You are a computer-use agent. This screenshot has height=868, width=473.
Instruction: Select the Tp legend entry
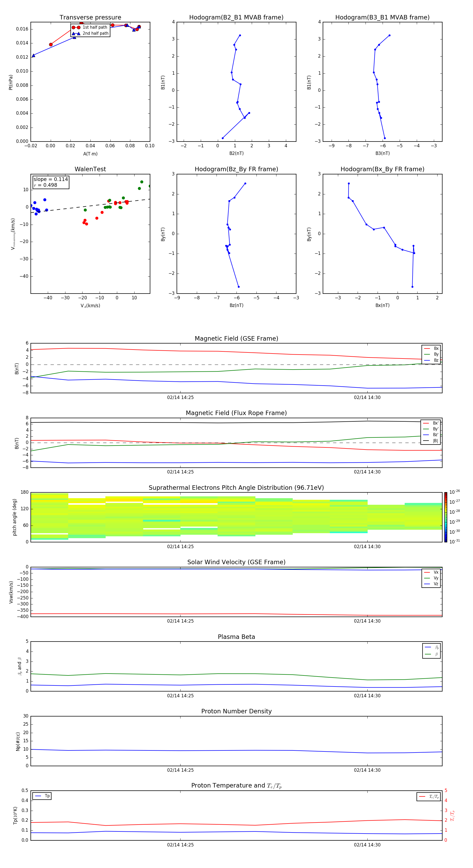pos(42,796)
